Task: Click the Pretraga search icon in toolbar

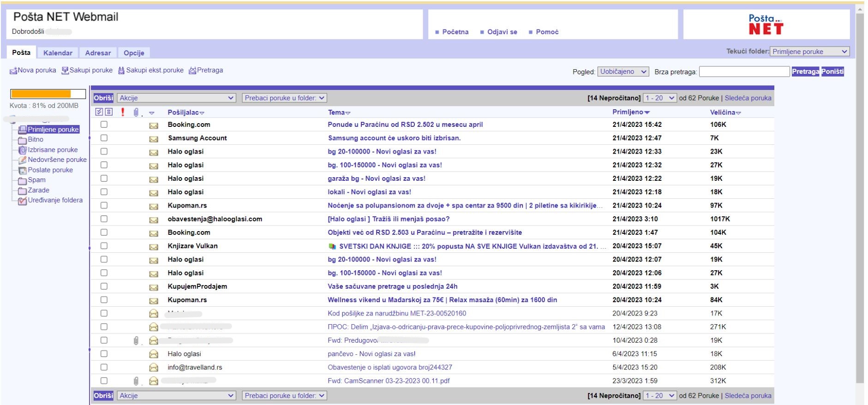Action: [x=192, y=71]
